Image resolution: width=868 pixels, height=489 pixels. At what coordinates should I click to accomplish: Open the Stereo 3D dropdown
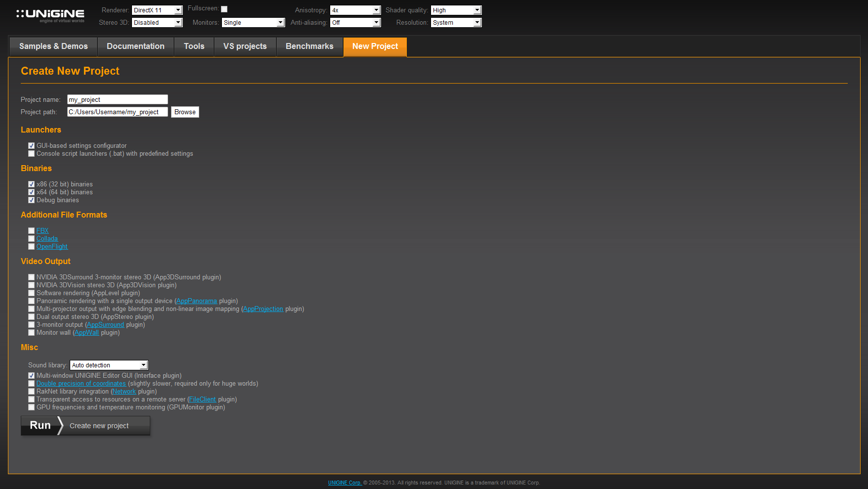[157, 22]
